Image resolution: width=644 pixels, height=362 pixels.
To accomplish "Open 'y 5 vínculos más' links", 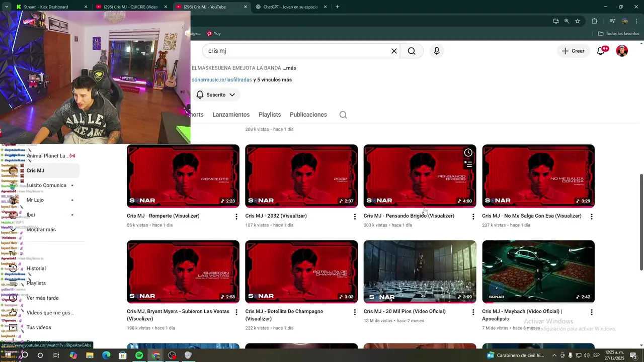I will coord(273,80).
